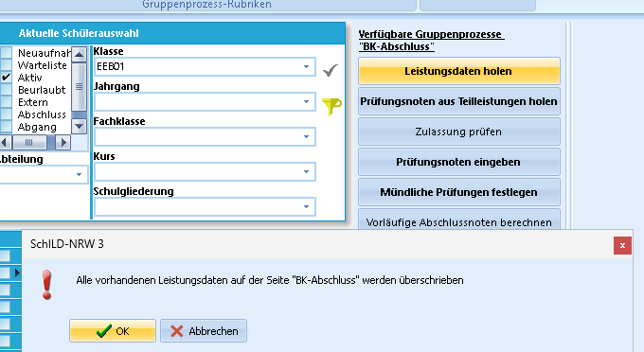644x352 pixels.
Task: Click the Beurlaubt label in status list
Action: (x=42, y=90)
